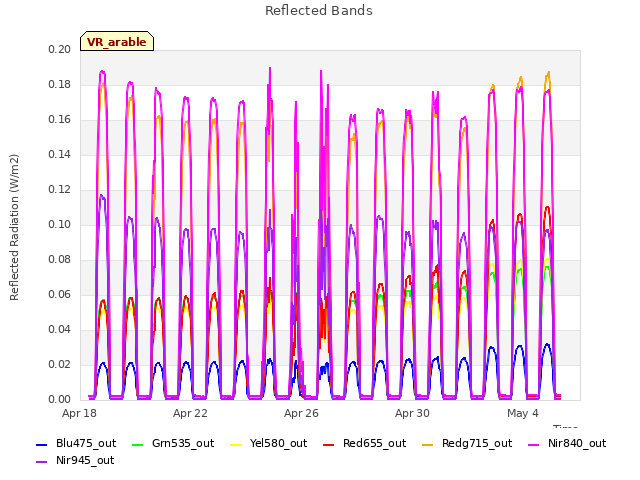Select the Yel580_out legend entry
The width and height of the screenshot is (640, 480).
coord(269,444)
